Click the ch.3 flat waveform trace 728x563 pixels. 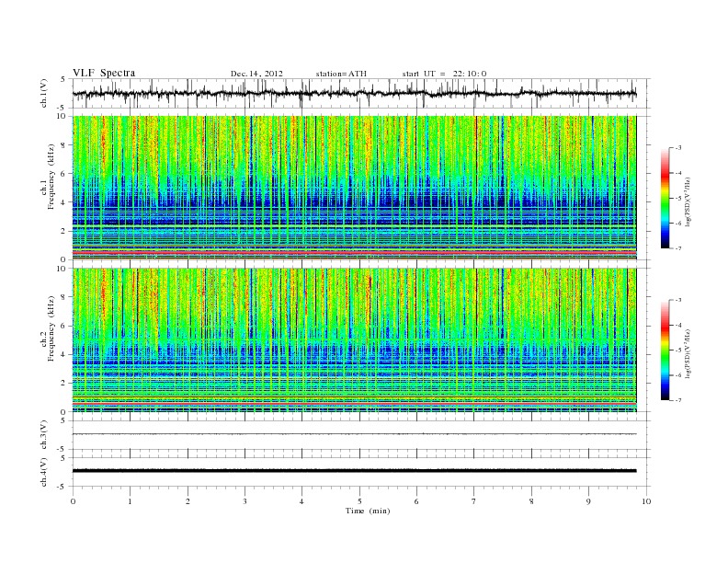tap(354, 434)
